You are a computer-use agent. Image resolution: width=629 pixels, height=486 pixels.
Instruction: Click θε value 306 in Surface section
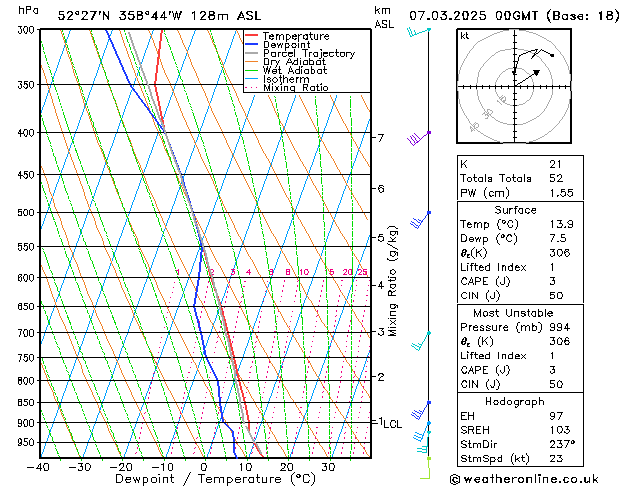[560, 253]
